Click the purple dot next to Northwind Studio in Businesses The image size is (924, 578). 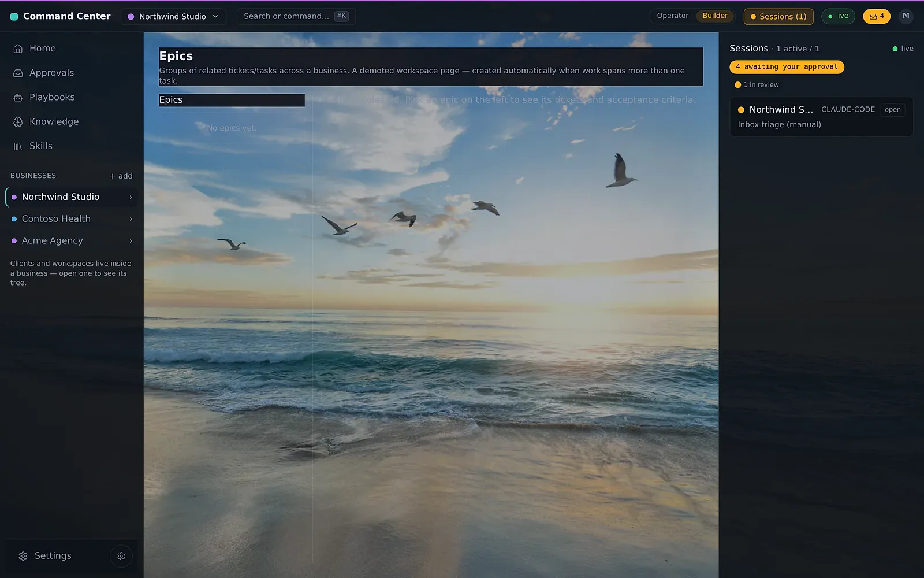(x=14, y=197)
